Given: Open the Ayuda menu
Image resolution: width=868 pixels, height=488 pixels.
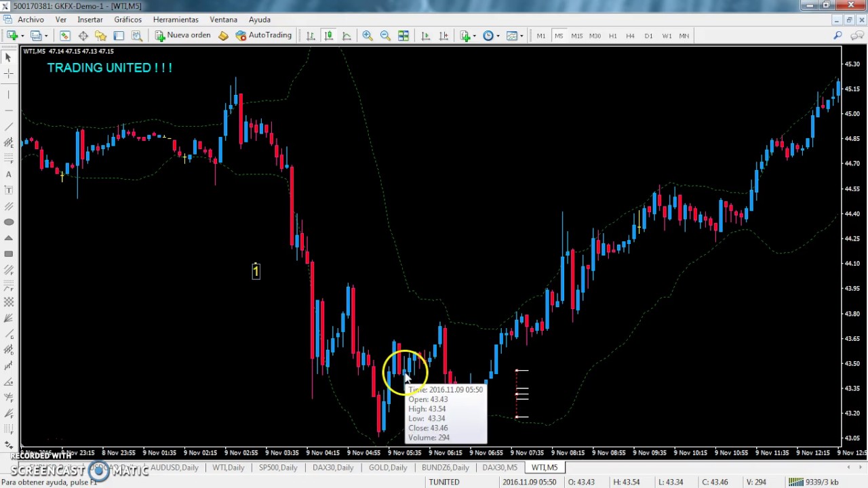Looking at the screenshot, I should click(x=259, y=20).
